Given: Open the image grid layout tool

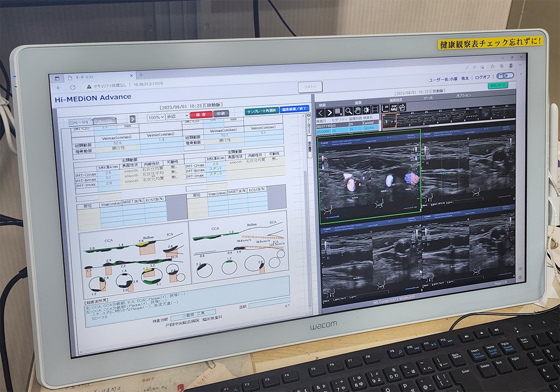Looking at the screenshot, I should (x=338, y=112).
